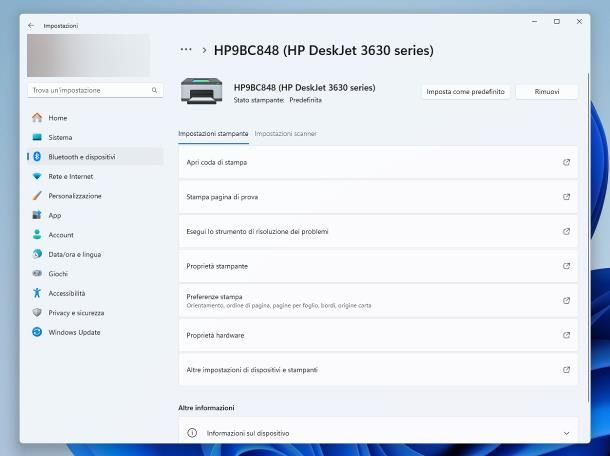Open Home from the sidebar
This screenshot has height=456, width=610.
95,118
